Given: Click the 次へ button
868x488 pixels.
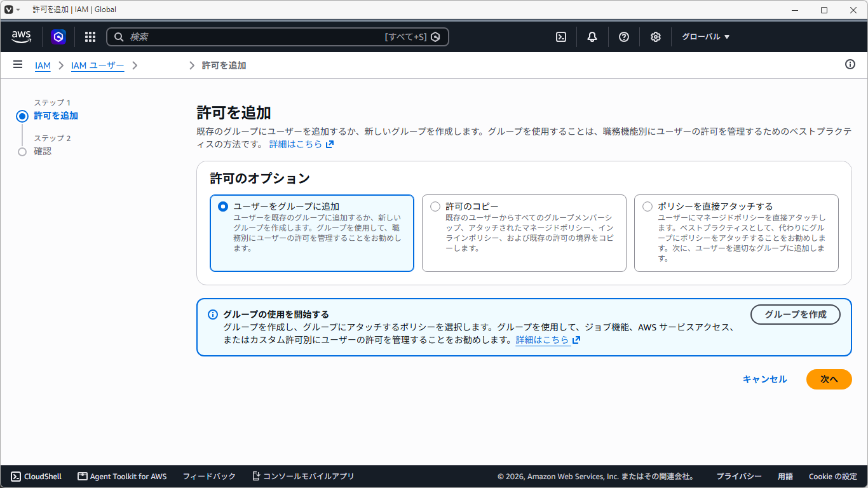Looking at the screenshot, I should [829, 379].
